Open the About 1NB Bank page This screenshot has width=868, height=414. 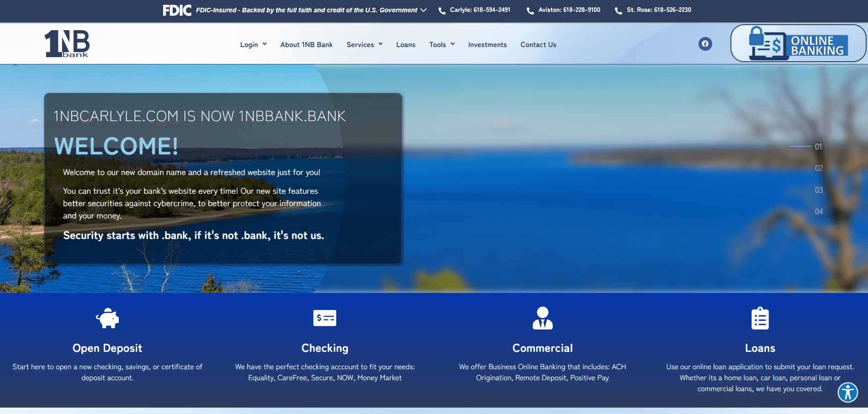point(306,45)
